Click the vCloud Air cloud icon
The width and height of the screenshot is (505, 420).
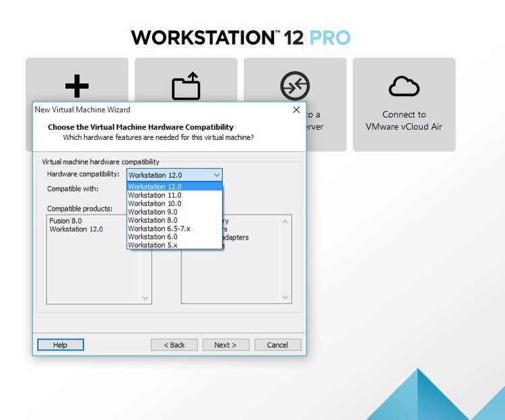tap(404, 86)
